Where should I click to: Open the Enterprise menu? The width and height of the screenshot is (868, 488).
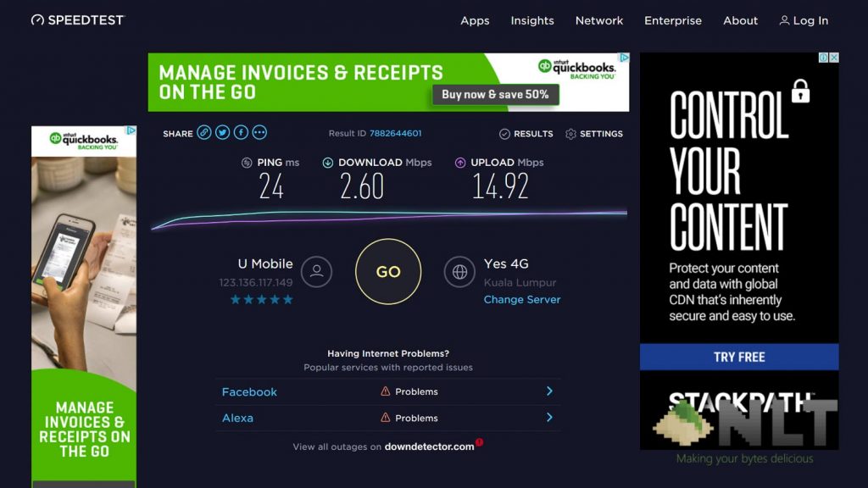(672, 20)
